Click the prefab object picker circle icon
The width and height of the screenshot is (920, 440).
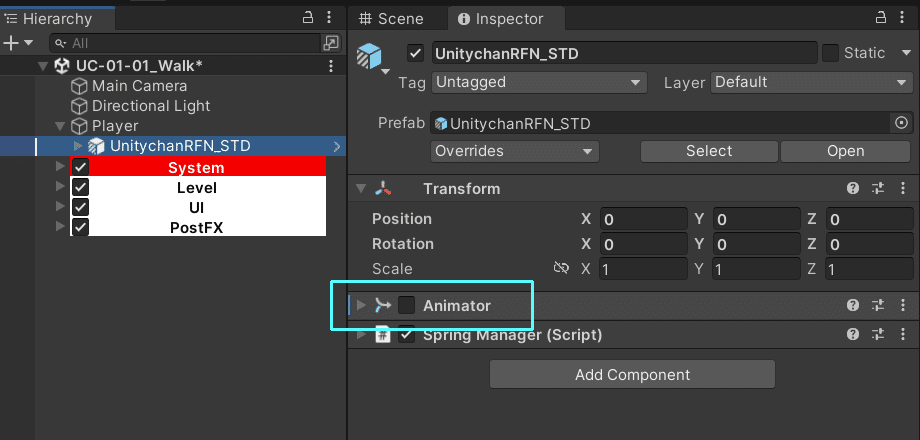901,123
